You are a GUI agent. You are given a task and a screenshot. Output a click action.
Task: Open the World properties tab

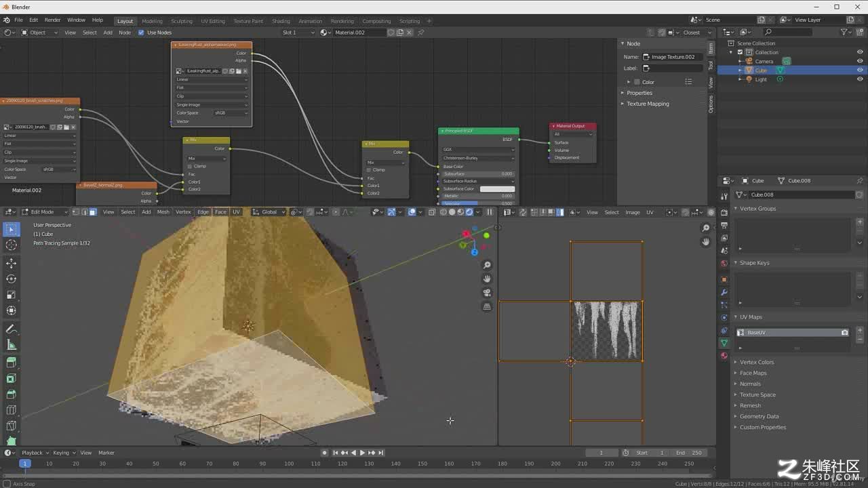point(724,263)
